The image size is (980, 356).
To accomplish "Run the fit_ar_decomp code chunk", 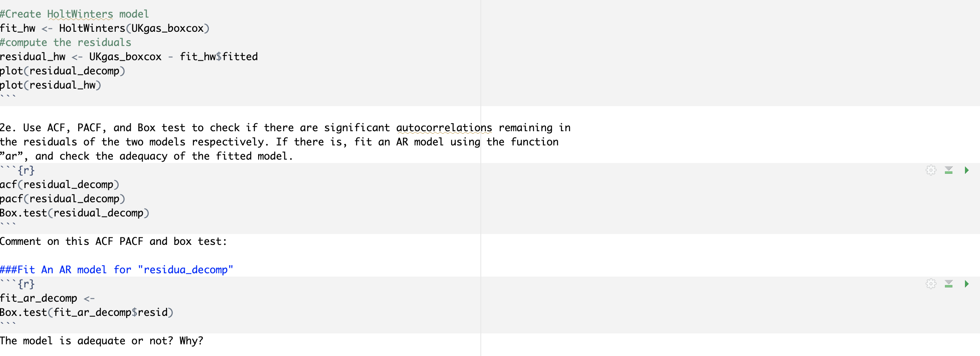I will pos(967,284).
